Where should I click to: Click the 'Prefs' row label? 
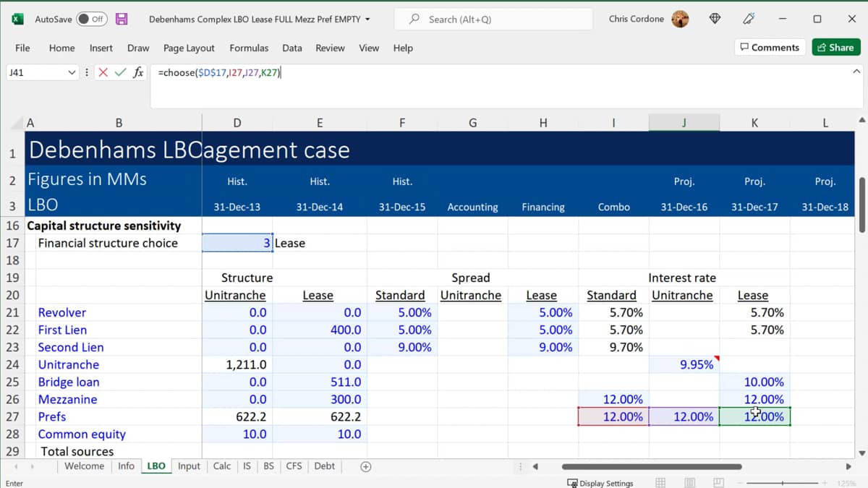[x=52, y=416]
